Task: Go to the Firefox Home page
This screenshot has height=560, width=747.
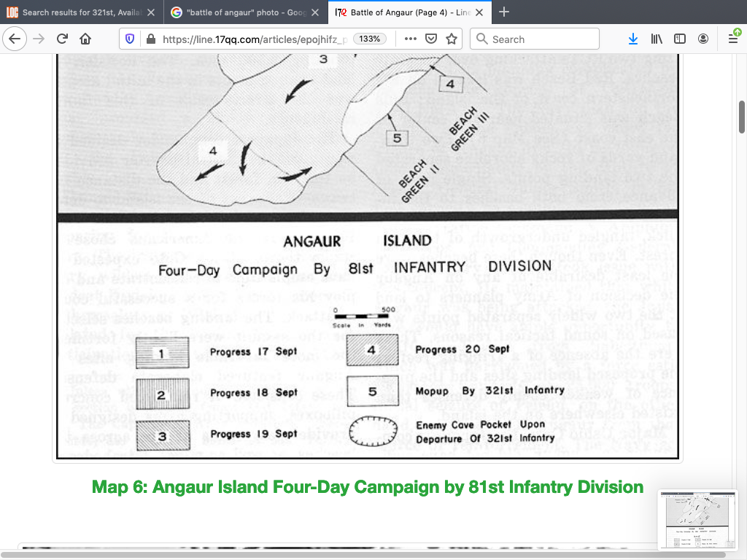Action: click(85, 39)
